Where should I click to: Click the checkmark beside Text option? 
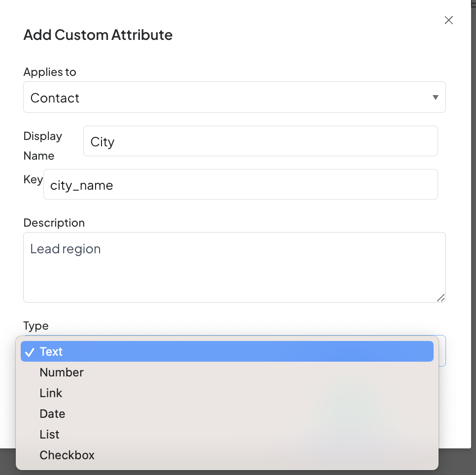coord(30,352)
